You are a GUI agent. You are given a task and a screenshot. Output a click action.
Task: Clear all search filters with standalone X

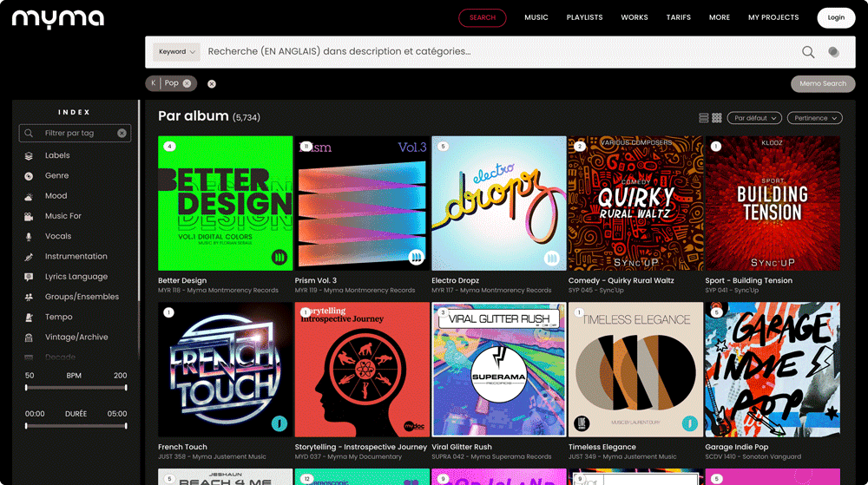pyautogui.click(x=212, y=84)
